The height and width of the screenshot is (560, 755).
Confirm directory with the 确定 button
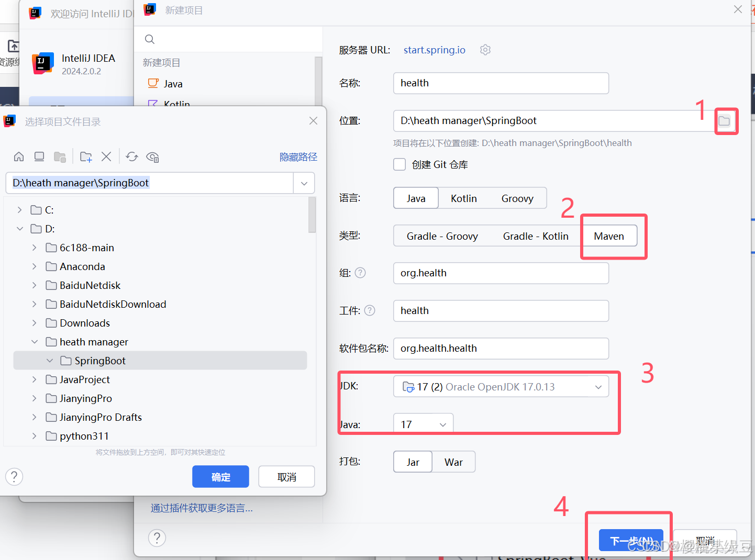220,477
